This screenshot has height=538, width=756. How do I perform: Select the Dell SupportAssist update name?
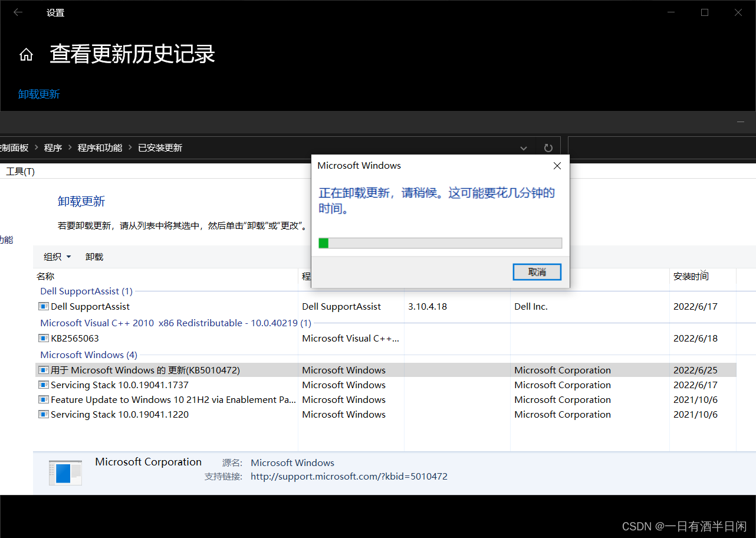(90, 306)
